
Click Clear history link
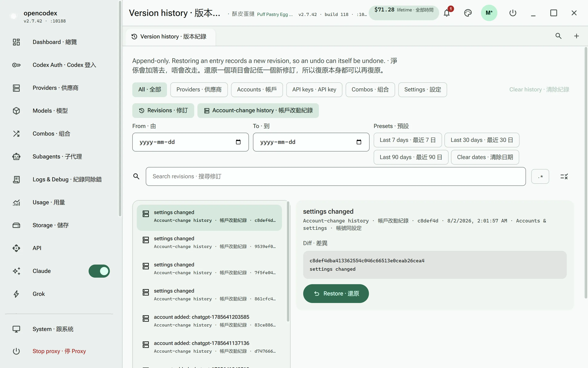539,90
